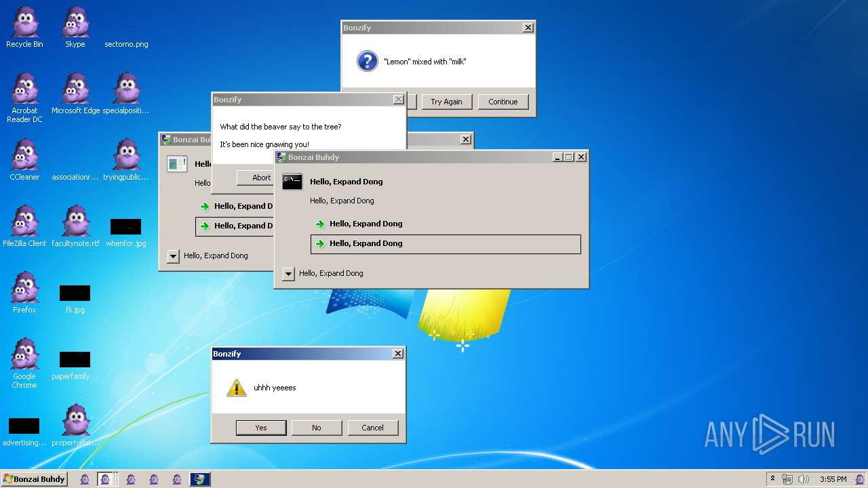Maximize the front Bonzai Buhdy window
Screen dimensions: 868x488
pyautogui.click(x=568, y=157)
